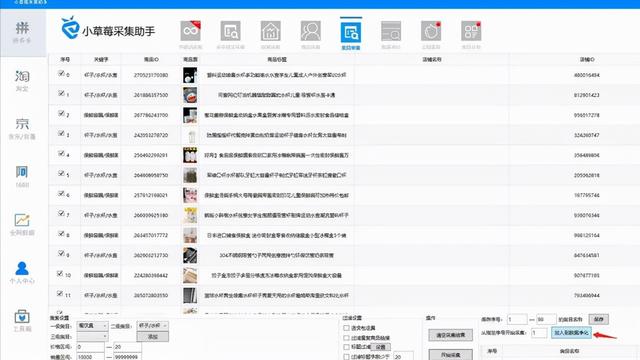Image resolution: width=640 pixels, height=360 pixels.
Task: Uncheck the checkbox for row 11
Action: [x=60, y=293]
